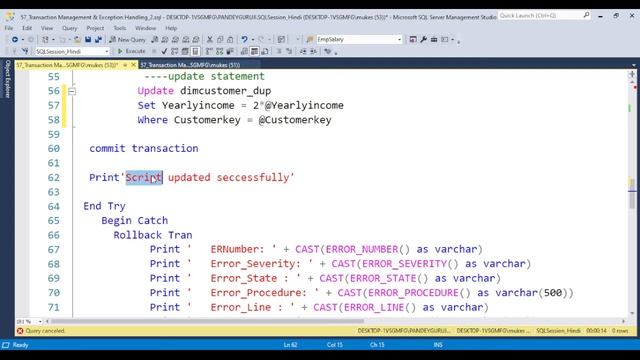Open the EmpSalary find combo box
Viewport: 640px width, 360px height.
[359, 39]
